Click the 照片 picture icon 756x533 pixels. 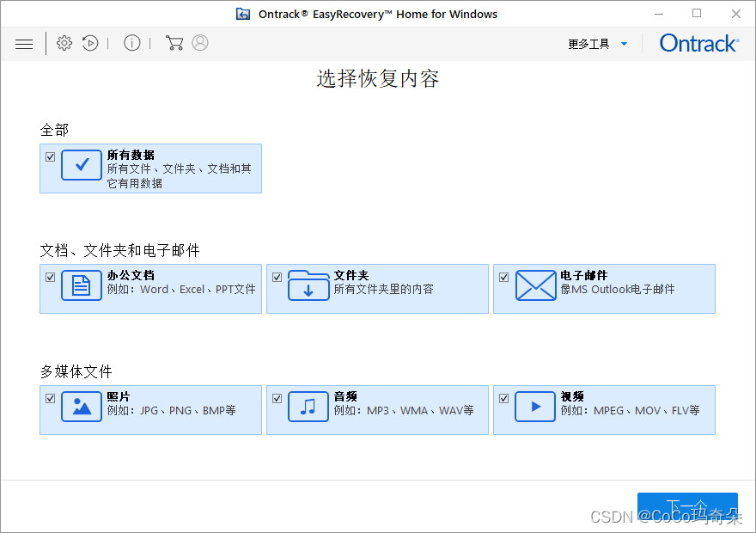pyautogui.click(x=82, y=407)
